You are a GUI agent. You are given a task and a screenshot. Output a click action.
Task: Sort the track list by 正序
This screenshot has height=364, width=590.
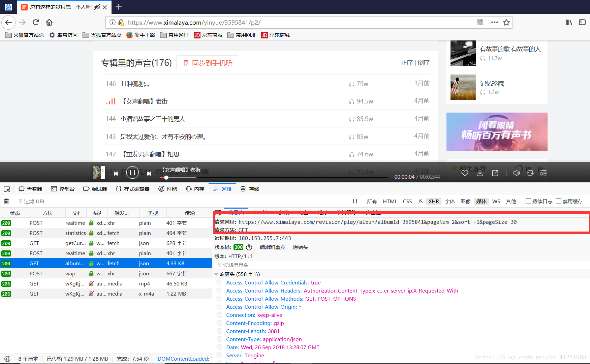coord(407,63)
